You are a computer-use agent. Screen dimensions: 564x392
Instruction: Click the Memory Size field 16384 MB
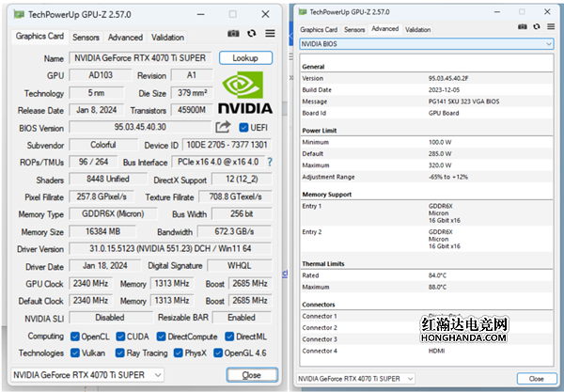102,231
